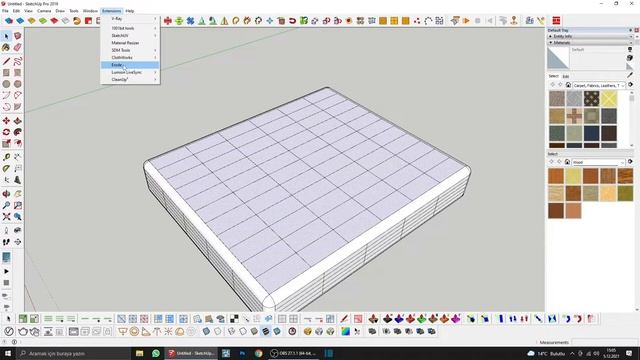Select the Paint Bucket tool

pyautogui.click(x=6, y=48)
